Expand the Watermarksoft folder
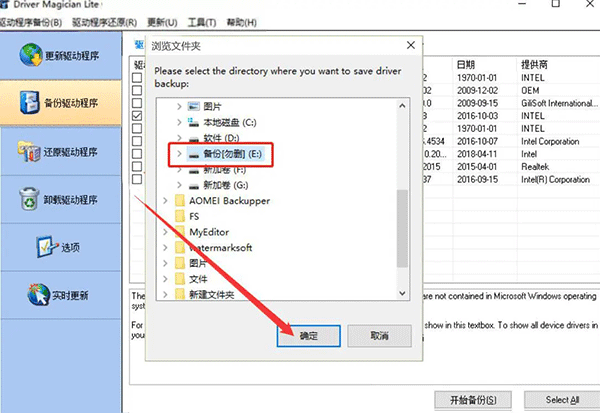 click(x=165, y=248)
